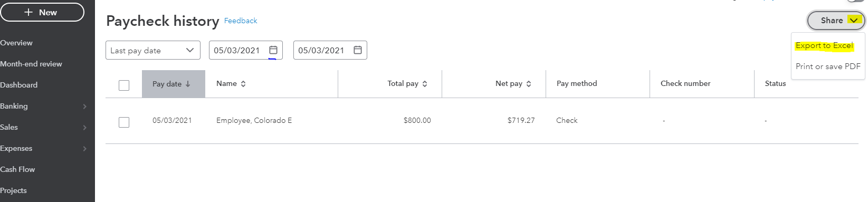Click the plus icon in New button
This screenshot has height=202, width=868.
(28, 12)
